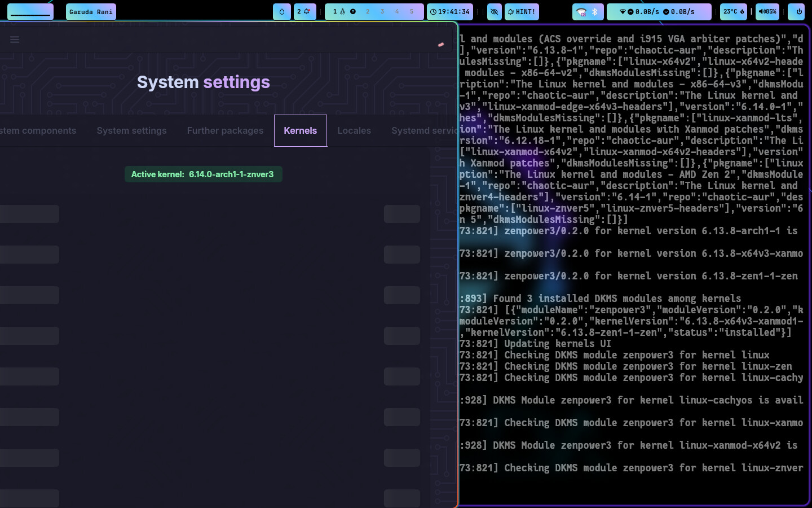Open the Locales tab

coord(354,130)
